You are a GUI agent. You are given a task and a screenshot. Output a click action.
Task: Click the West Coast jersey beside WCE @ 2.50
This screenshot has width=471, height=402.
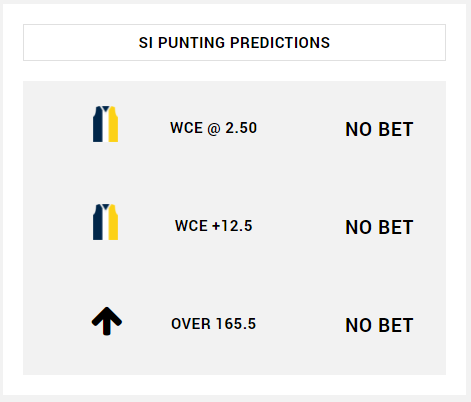pos(105,124)
